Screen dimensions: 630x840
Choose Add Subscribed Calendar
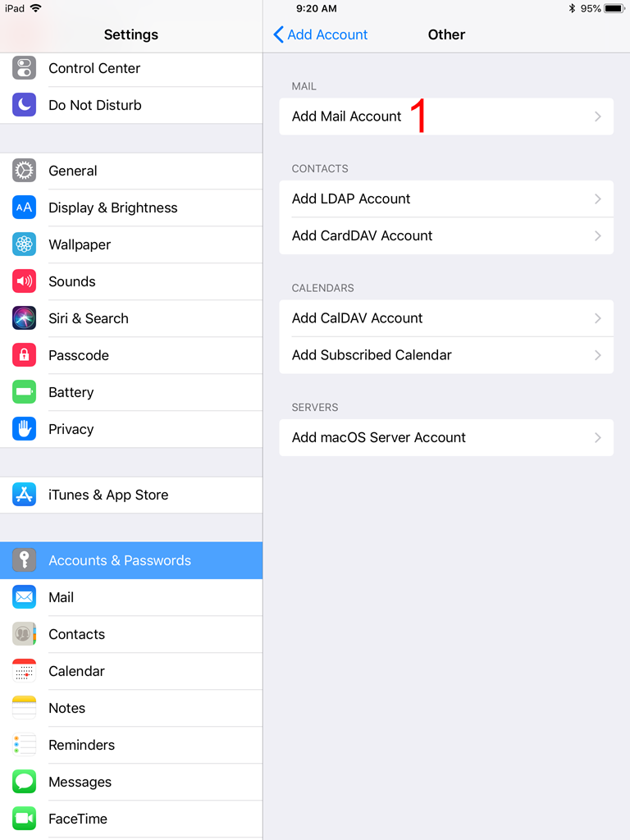pyautogui.click(x=446, y=355)
